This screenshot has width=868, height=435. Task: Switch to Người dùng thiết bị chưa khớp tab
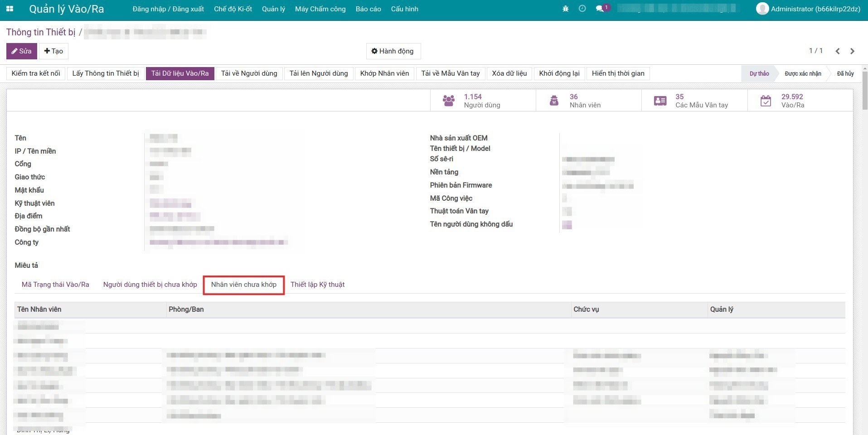(x=150, y=285)
